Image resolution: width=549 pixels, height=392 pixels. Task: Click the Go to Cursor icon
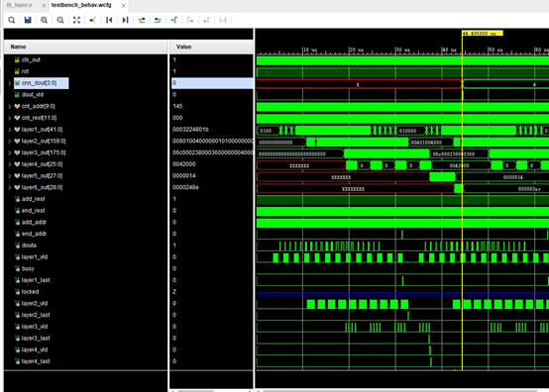(93, 20)
